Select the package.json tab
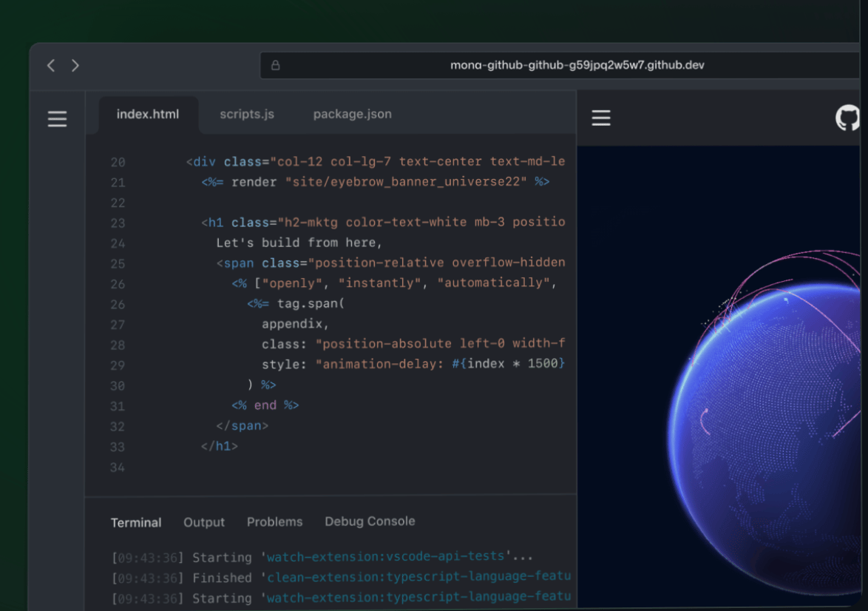868x611 pixels. point(352,114)
